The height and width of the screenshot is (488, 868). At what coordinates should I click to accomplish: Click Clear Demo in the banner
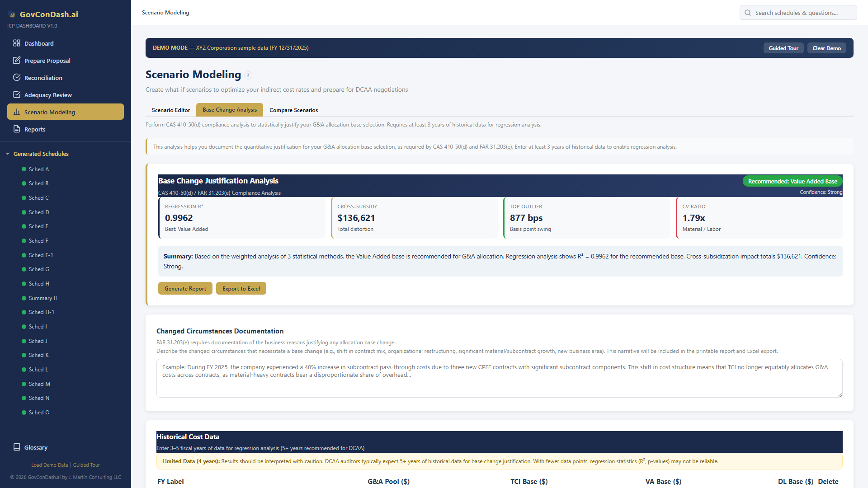(826, 47)
